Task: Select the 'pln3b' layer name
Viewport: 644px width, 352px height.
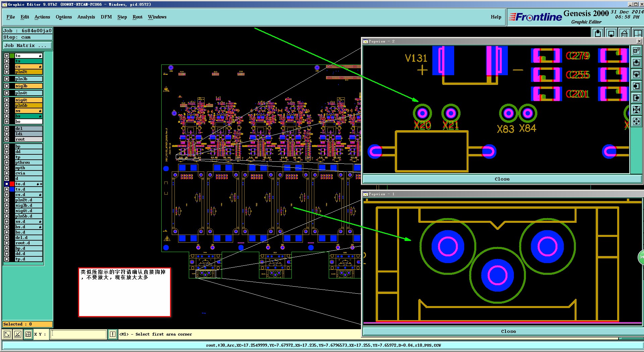Action: click(29, 79)
